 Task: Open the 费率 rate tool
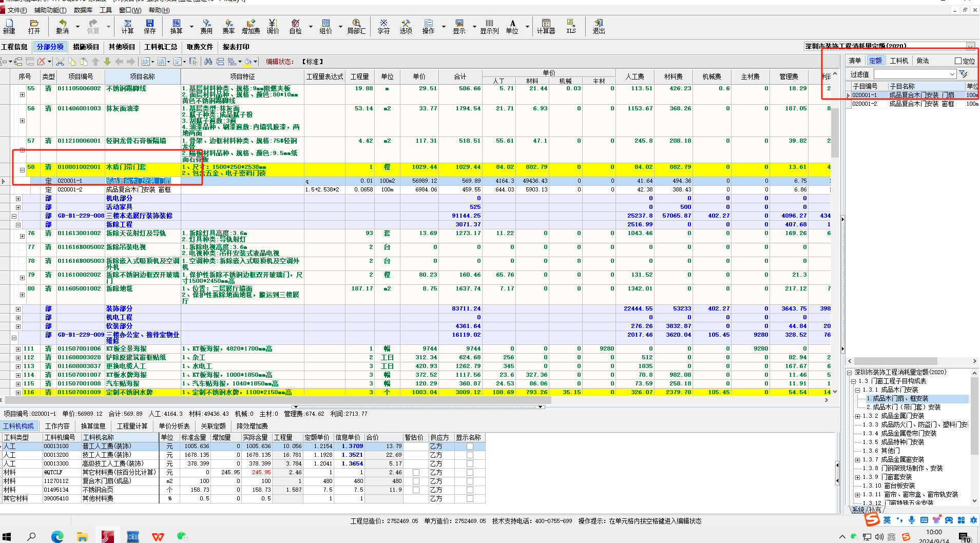228,26
